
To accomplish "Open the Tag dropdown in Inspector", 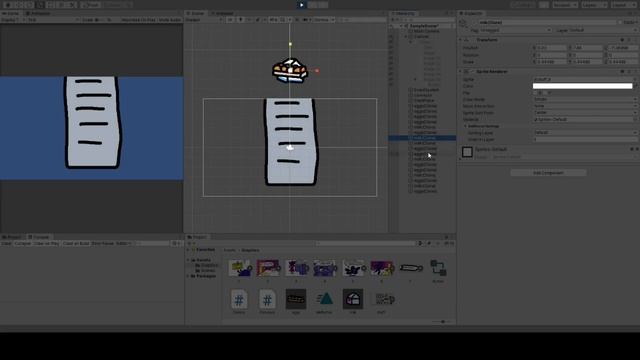I will point(516,30).
